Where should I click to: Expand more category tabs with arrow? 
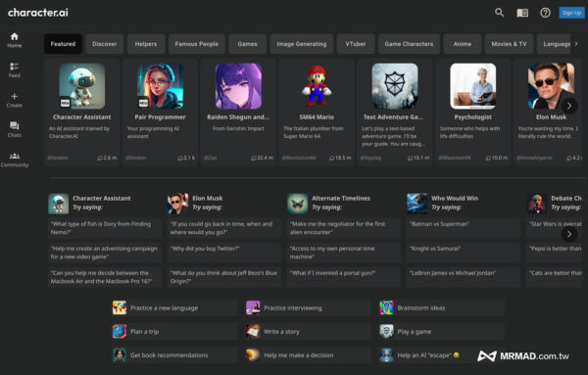[x=576, y=44]
